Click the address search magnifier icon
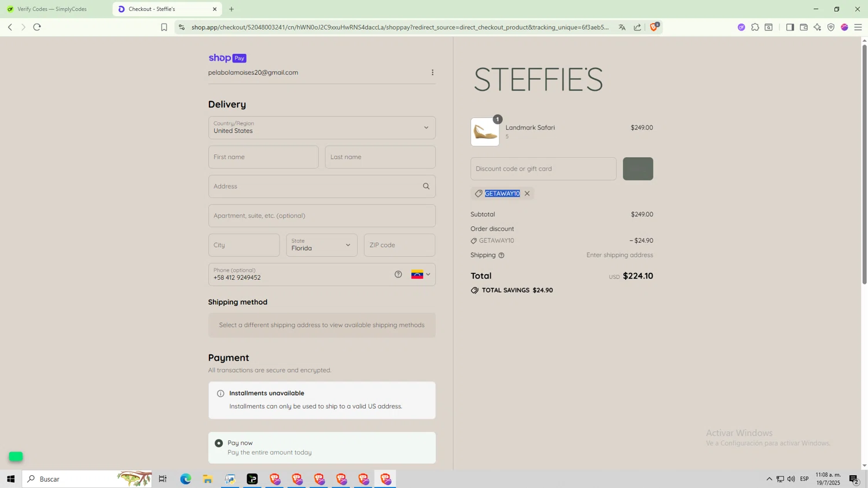 click(426, 186)
